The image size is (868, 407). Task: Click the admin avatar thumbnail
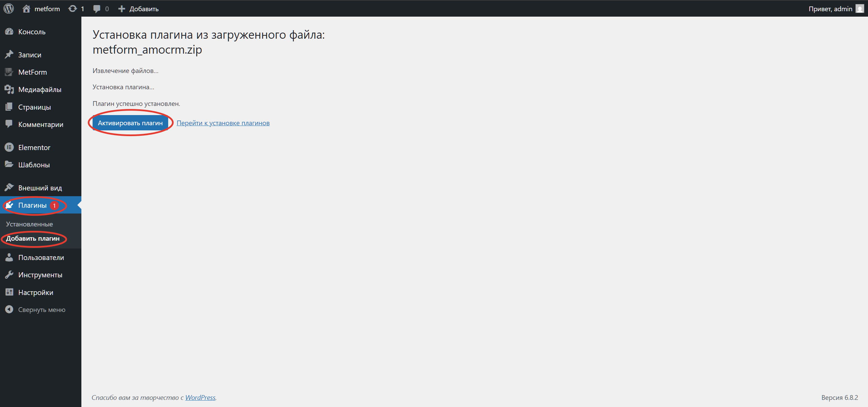pyautogui.click(x=860, y=8)
